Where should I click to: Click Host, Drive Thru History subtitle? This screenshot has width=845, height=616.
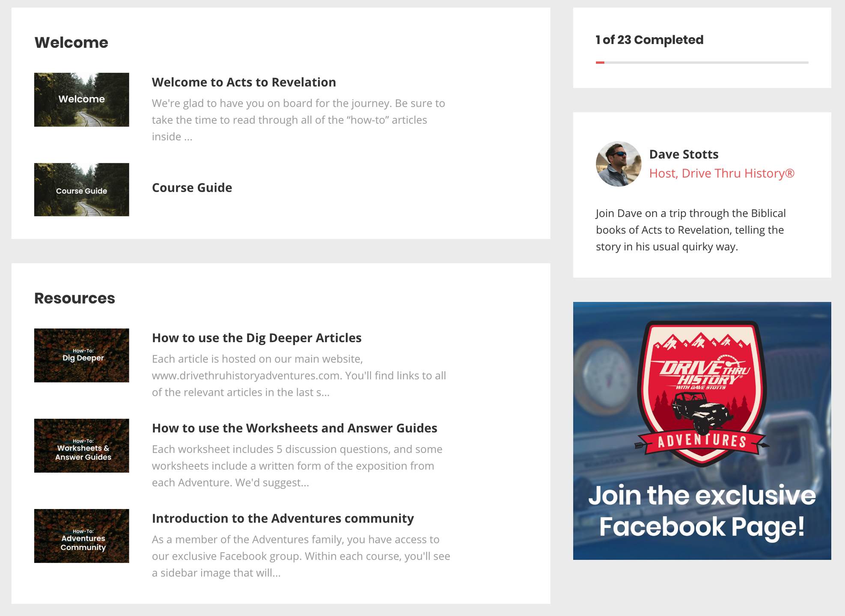click(x=722, y=173)
